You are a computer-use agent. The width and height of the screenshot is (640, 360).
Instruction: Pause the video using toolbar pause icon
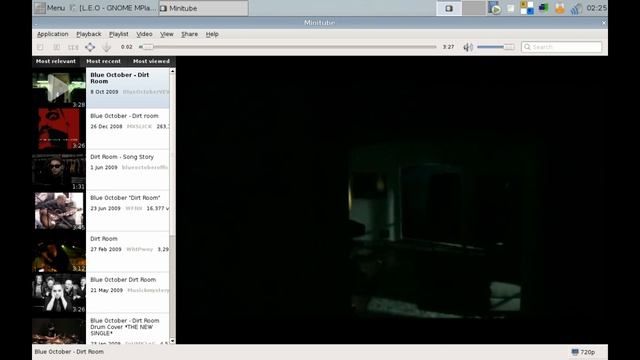[x=57, y=47]
